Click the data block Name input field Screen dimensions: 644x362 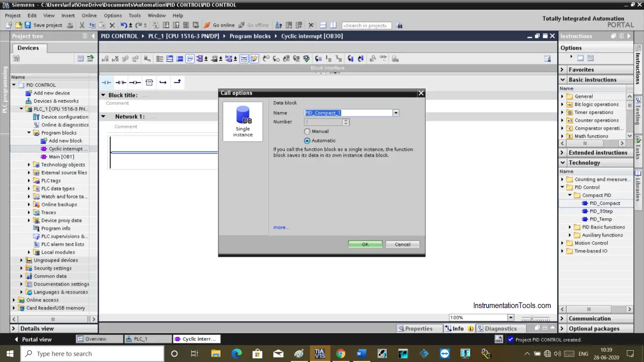click(348, 113)
